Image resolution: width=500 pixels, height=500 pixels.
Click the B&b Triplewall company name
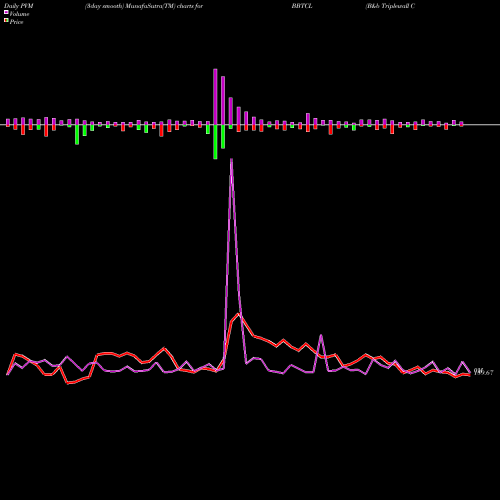[390, 6]
